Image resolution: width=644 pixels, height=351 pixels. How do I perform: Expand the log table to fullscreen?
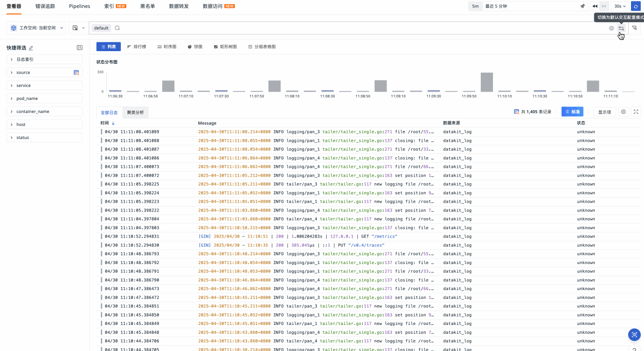636,112
